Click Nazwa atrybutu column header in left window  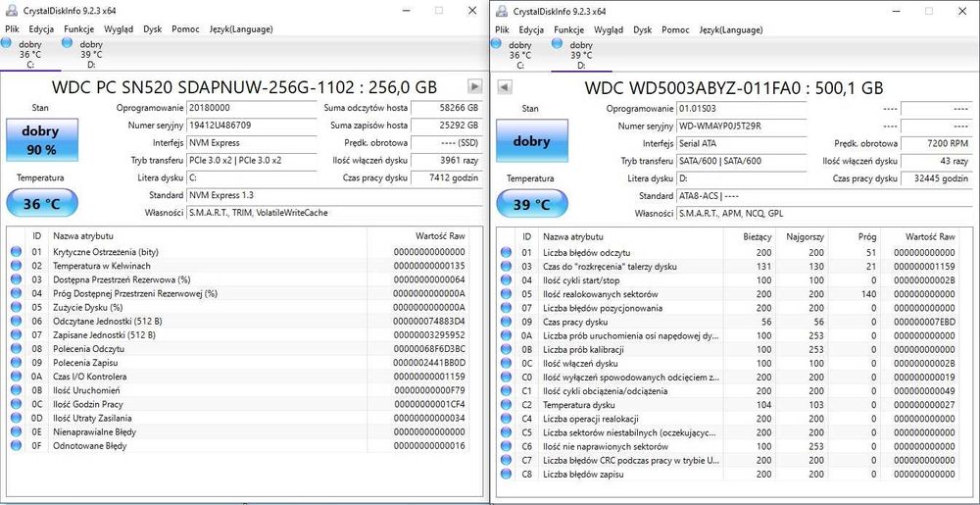coord(83,236)
